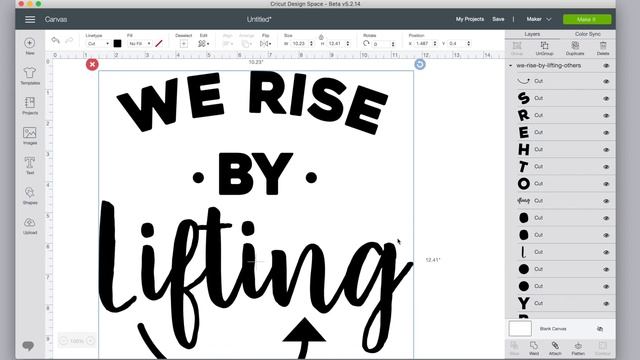Click the Canvas label in header
This screenshot has height=360, width=640.
click(x=56, y=20)
